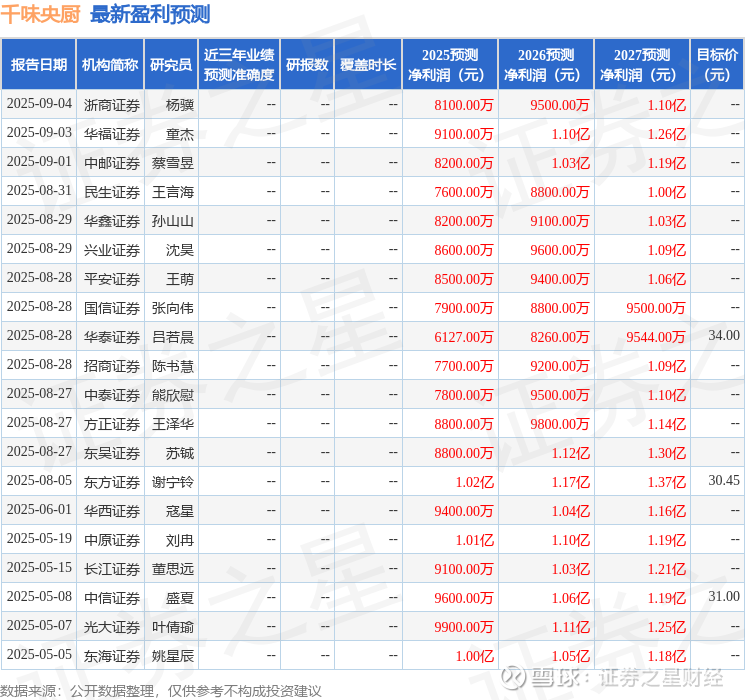Select the 中泰证券 institution cell

[112, 394]
